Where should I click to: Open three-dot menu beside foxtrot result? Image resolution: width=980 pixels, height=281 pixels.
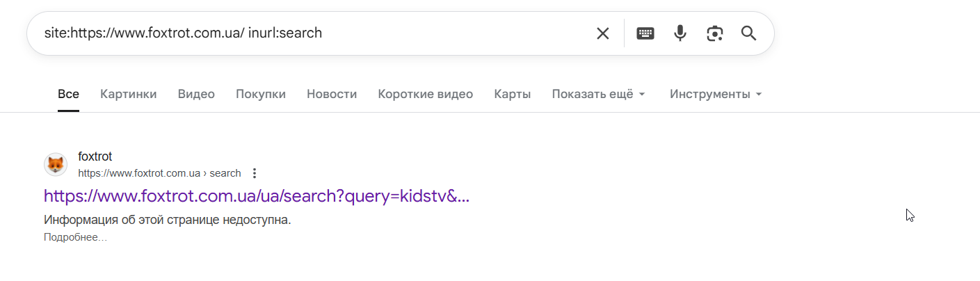click(255, 173)
